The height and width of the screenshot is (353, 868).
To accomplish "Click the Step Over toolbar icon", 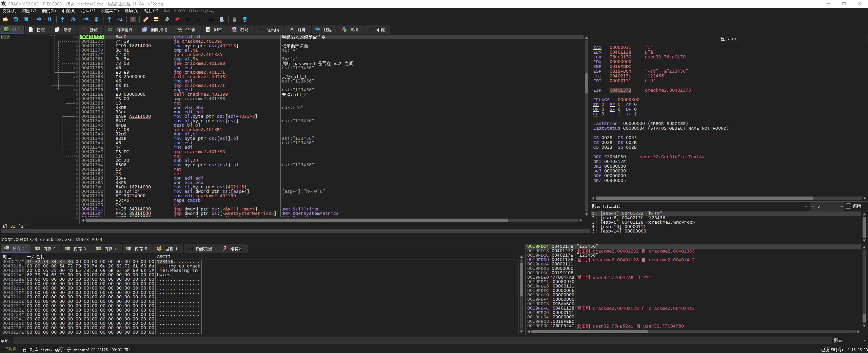I will [x=73, y=19].
